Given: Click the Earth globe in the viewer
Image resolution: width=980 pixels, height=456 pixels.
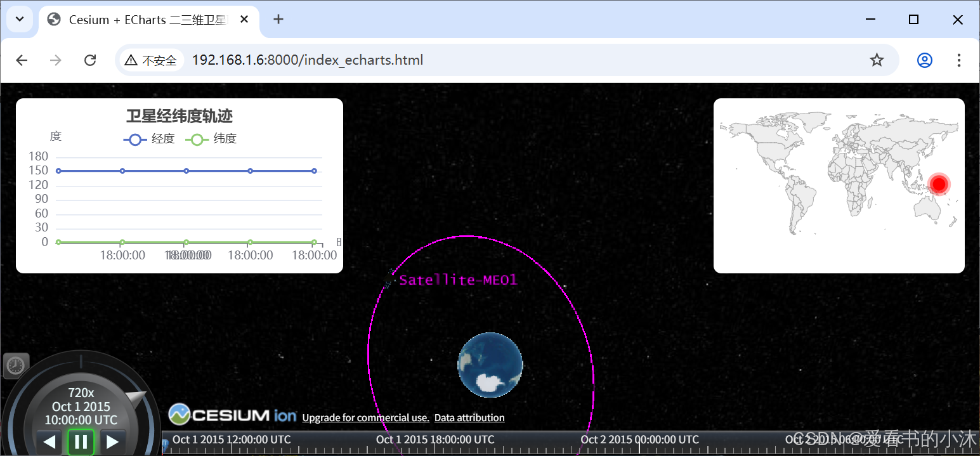Looking at the screenshot, I should [x=490, y=365].
